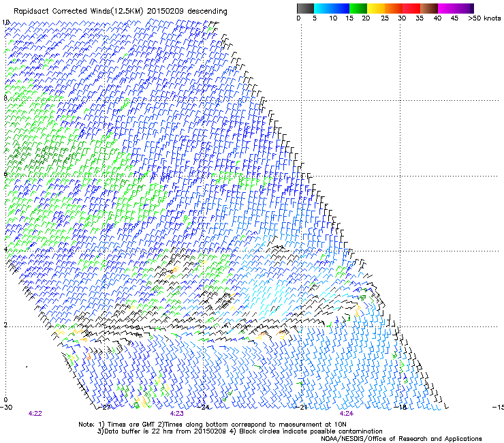Click the longitude label '-27'
Viewport: 504px width, 443px height.
tap(105, 408)
